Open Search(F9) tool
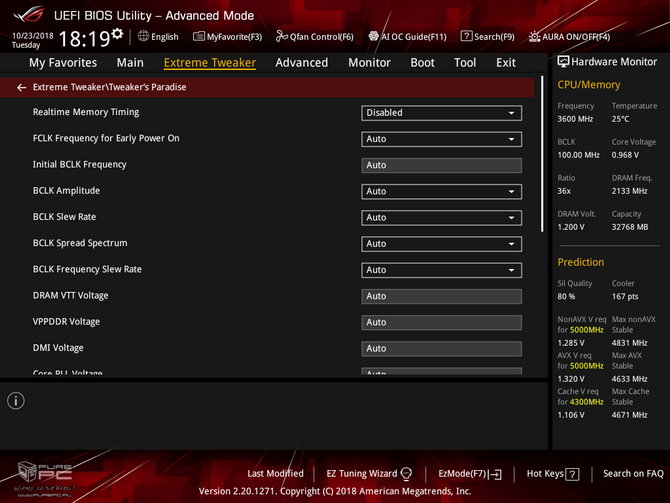The height and width of the screenshot is (503, 670). point(487,37)
